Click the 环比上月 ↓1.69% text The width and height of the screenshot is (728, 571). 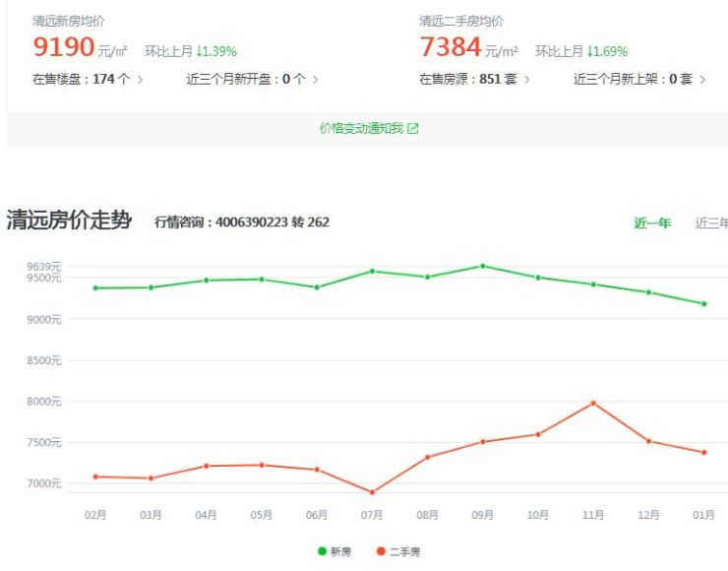tap(581, 51)
